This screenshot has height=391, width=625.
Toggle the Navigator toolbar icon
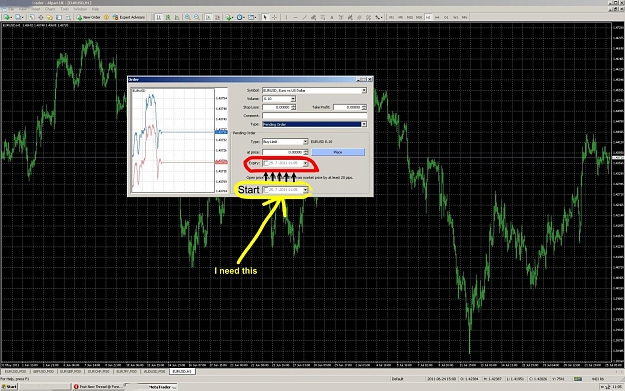click(49, 17)
